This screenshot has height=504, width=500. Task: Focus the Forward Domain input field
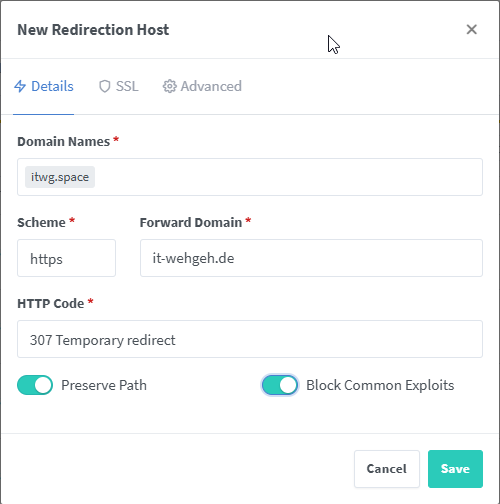311,258
